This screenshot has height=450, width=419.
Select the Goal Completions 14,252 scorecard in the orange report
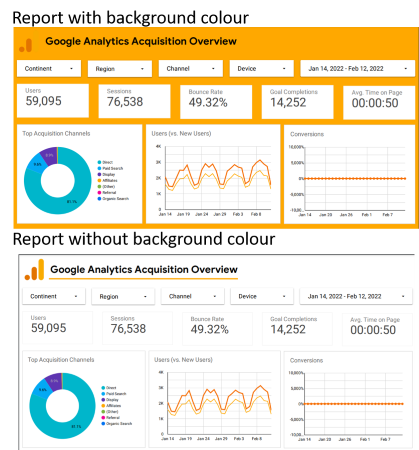point(298,102)
